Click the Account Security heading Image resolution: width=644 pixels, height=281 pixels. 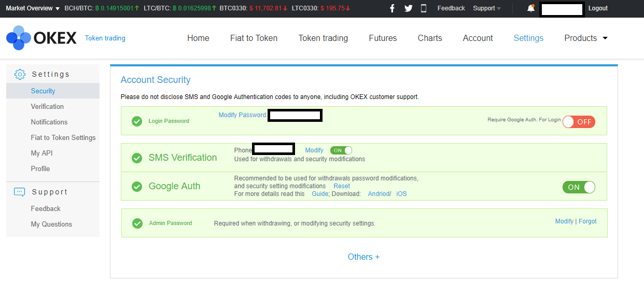pyautogui.click(x=156, y=80)
